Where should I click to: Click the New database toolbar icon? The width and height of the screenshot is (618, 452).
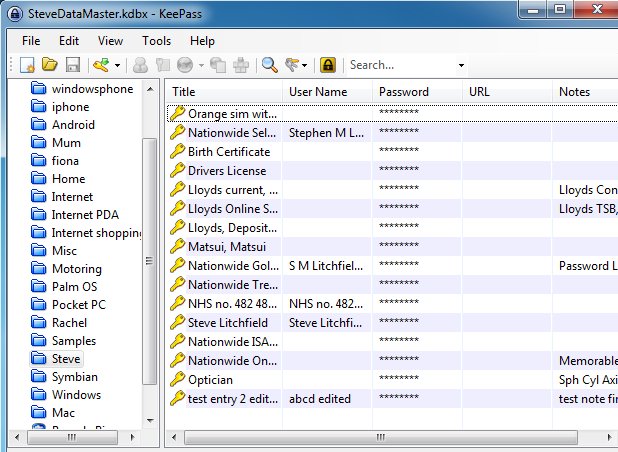pos(29,65)
